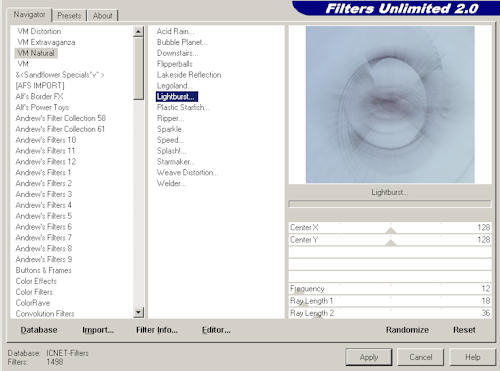Image resolution: width=500 pixels, height=371 pixels.
Task: Select the Weave Distortion filter
Action: [187, 172]
